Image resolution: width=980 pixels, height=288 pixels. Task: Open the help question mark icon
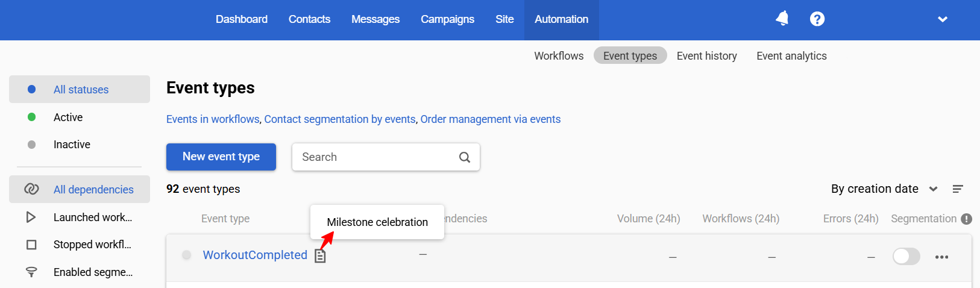817,19
